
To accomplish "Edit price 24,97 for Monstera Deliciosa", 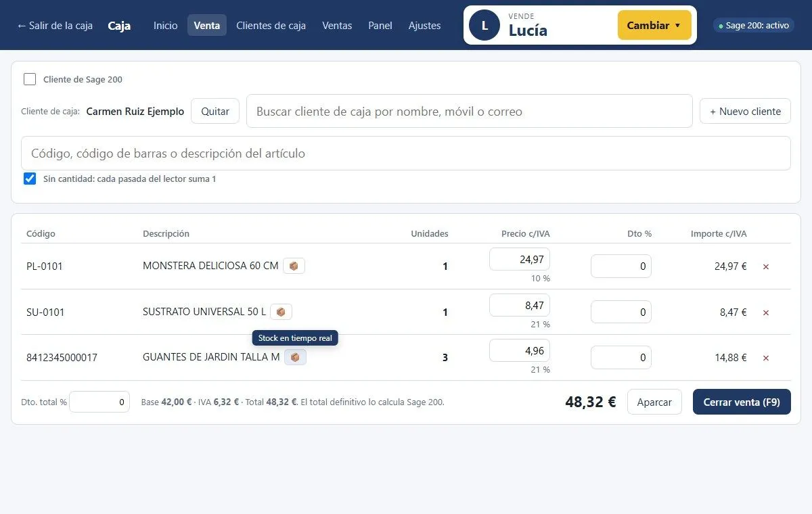I will (520, 260).
